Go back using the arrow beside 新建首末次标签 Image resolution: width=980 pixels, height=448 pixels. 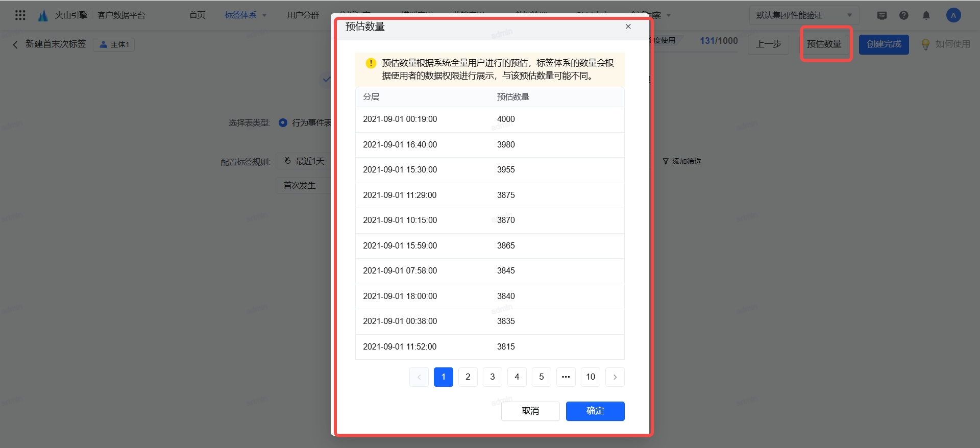tap(15, 44)
